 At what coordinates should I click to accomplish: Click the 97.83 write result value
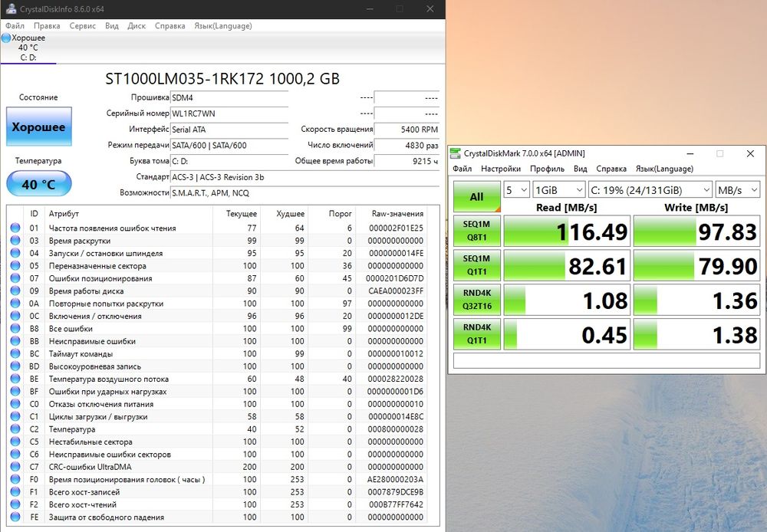pos(696,232)
